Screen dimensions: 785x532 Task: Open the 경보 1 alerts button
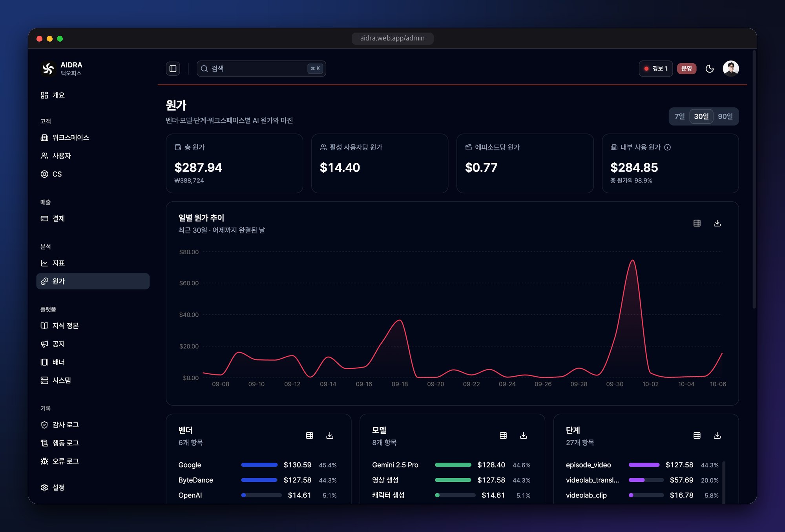click(656, 69)
